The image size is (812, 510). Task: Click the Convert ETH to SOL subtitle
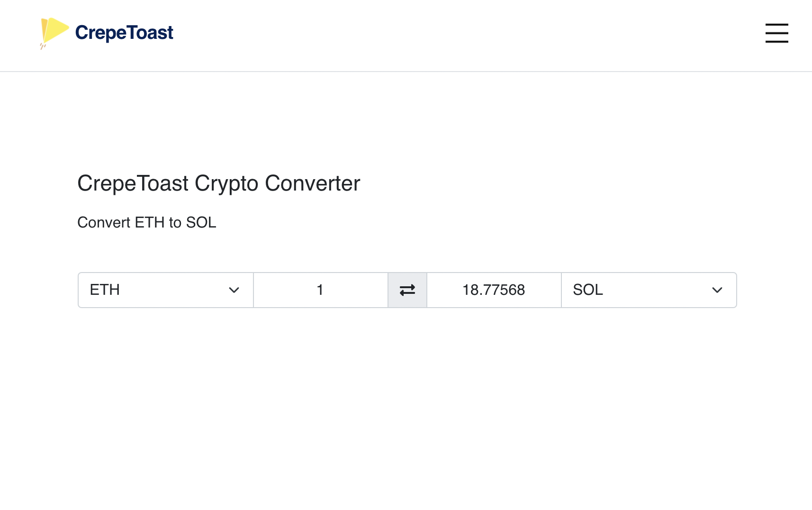(146, 222)
